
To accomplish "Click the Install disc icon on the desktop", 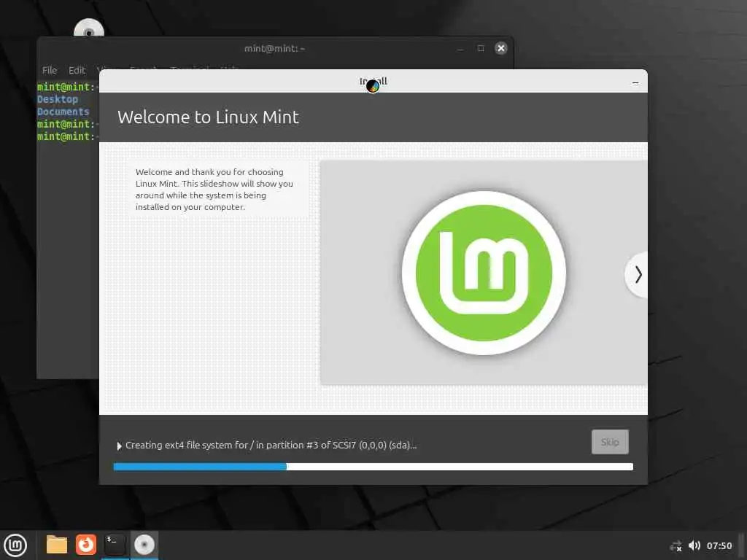I will point(89,28).
